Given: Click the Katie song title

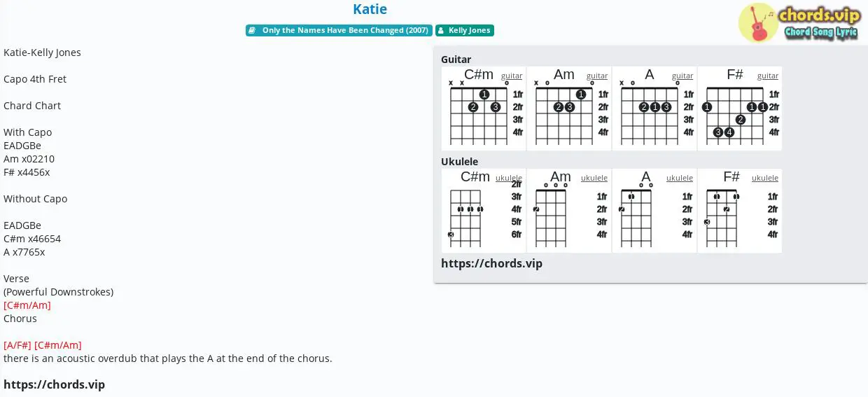Looking at the screenshot, I should [x=370, y=9].
